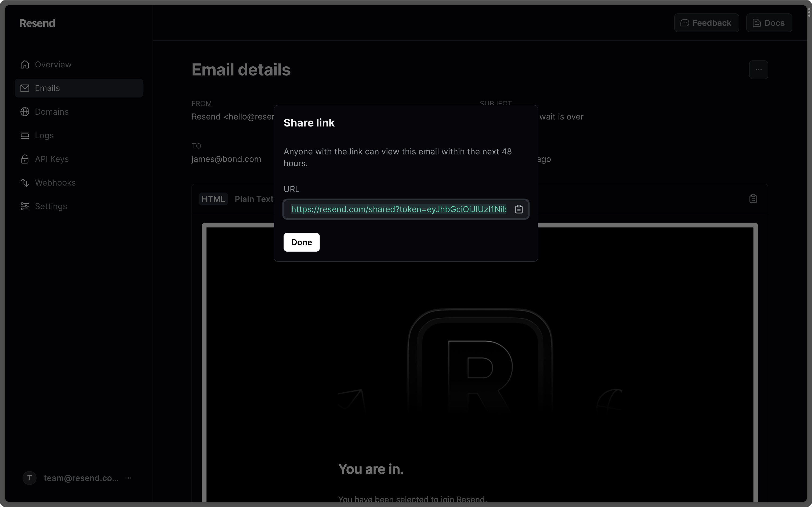This screenshot has height=507, width=812.
Task: Open Settings in the sidebar
Action: pyautogui.click(x=79, y=206)
